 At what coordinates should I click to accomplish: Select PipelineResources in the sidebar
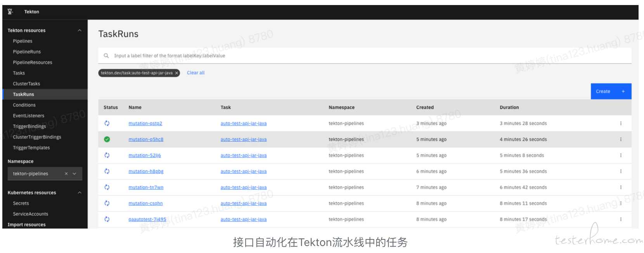coord(33,62)
